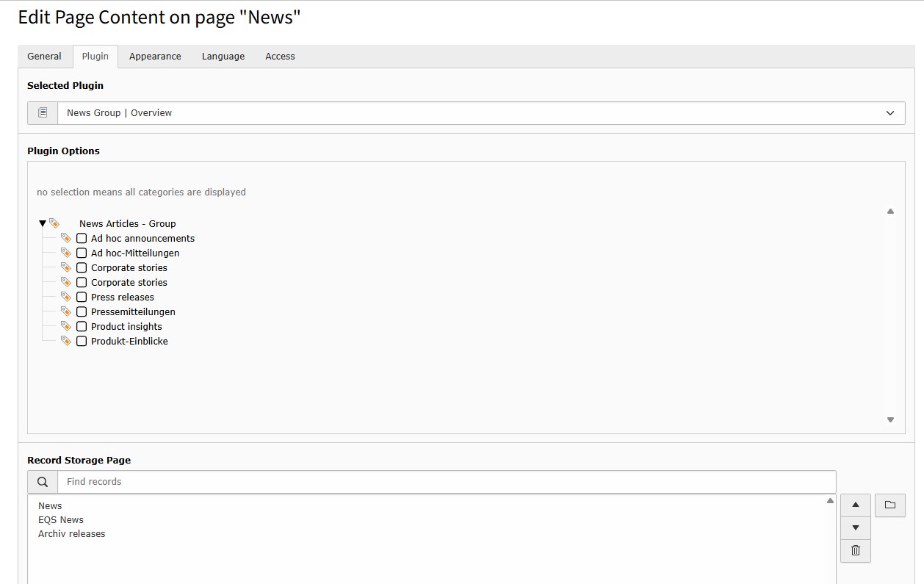Click the plugin icon beside the Selected Plugin field
This screenshot has height=584, width=924.
click(43, 113)
